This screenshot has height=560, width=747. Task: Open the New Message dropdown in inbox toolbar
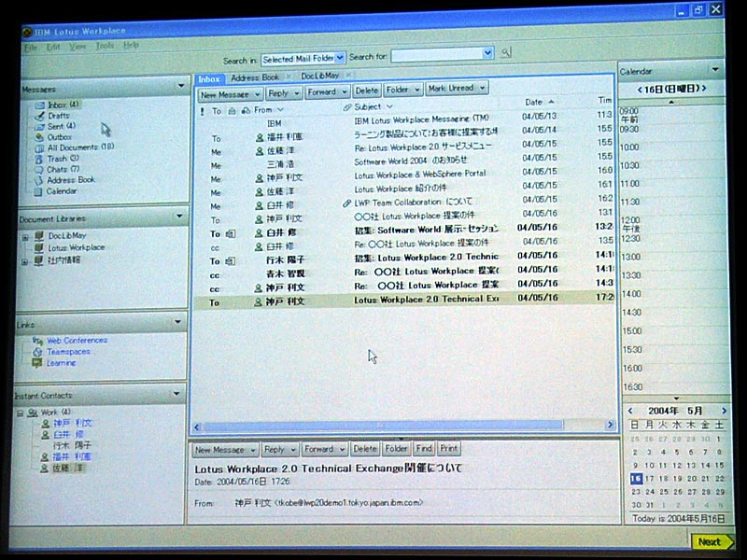[257, 94]
